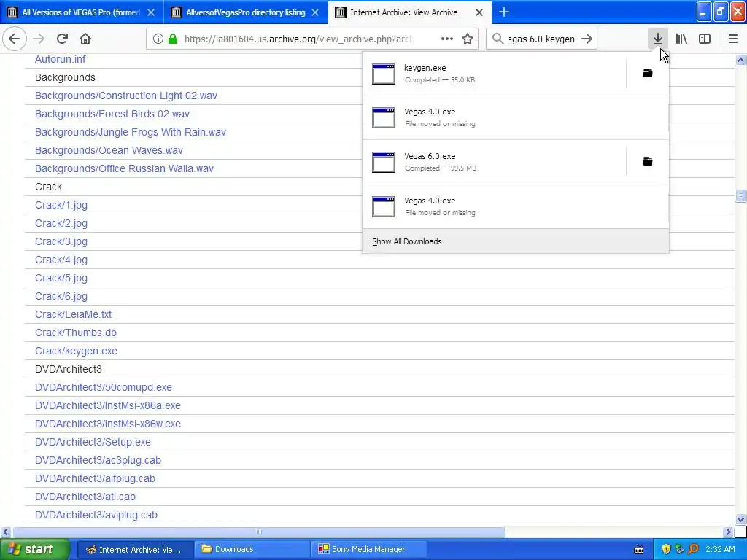Select the Internet Archive View Archive tab

tap(403, 12)
